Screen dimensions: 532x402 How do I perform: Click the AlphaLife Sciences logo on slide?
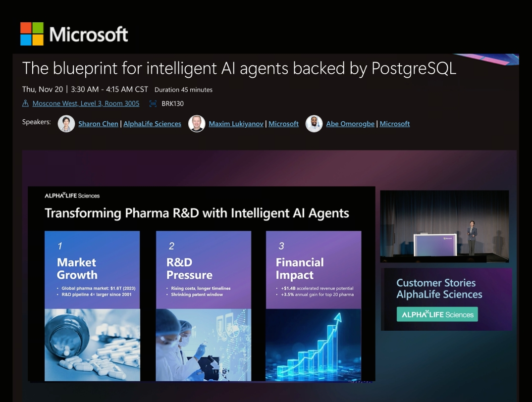point(72,196)
